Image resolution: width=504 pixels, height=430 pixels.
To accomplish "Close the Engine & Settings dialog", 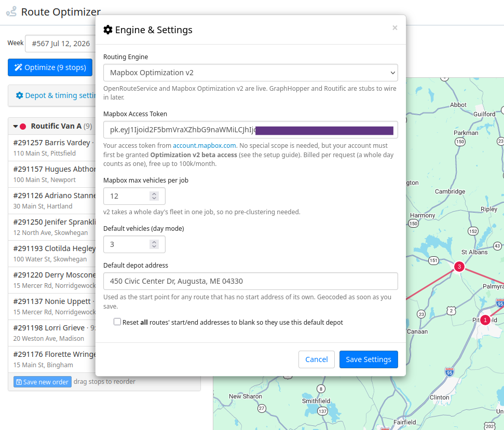I will [394, 28].
